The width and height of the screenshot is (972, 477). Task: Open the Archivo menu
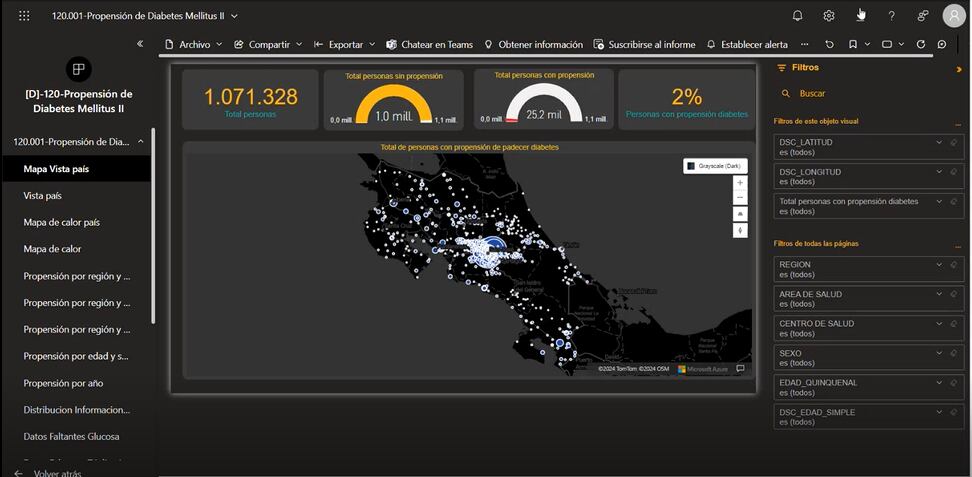pyautogui.click(x=194, y=45)
